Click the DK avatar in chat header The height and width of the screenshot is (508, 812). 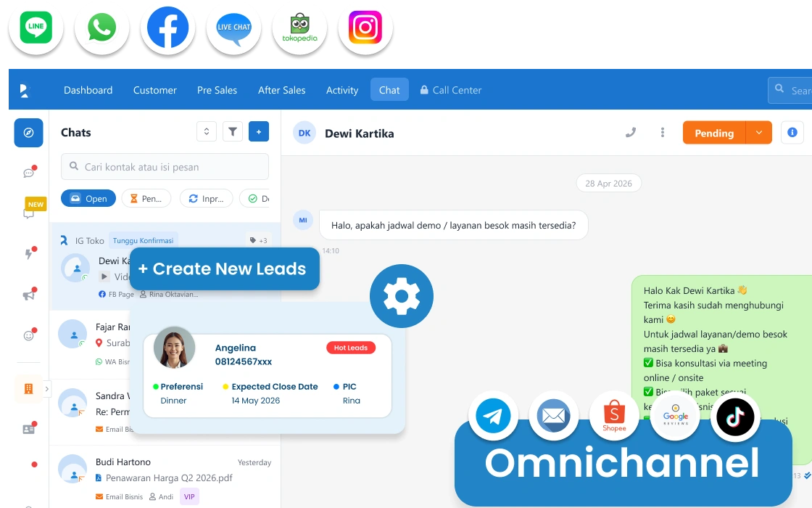304,133
